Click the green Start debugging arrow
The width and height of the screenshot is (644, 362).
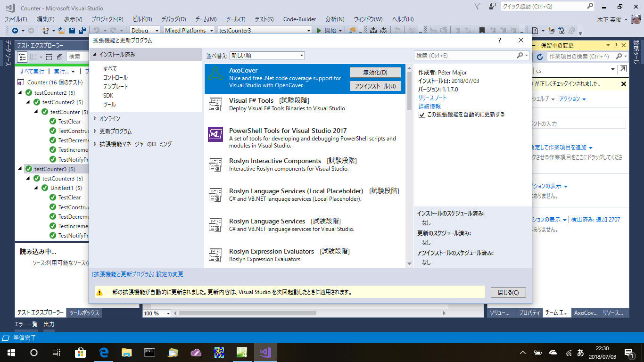tap(319, 31)
